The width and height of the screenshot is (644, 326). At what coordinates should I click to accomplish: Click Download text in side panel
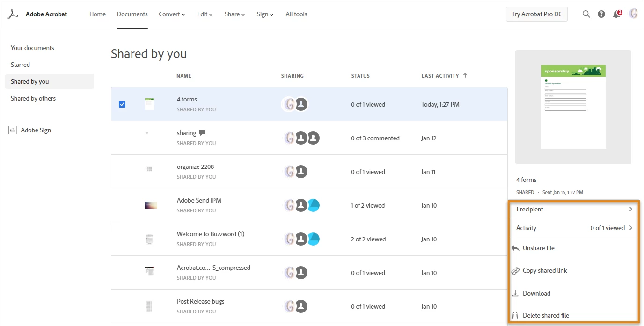536,293
